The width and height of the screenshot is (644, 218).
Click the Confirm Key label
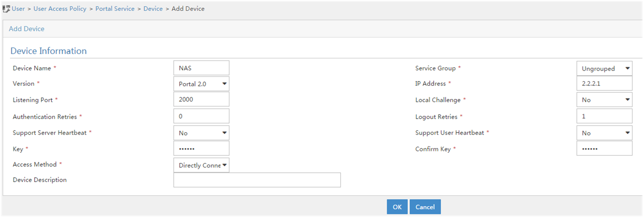tap(433, 149)
